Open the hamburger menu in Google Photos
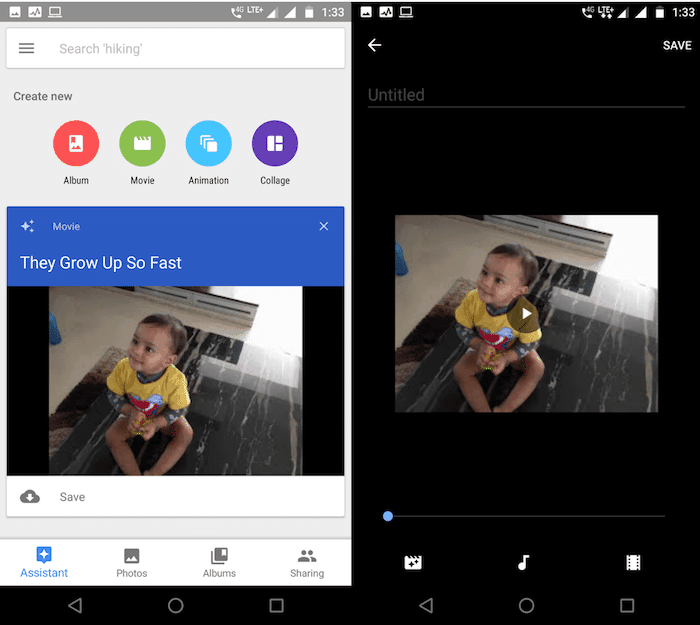This screenshot has width=700, height=625. [x=26, y=48]
